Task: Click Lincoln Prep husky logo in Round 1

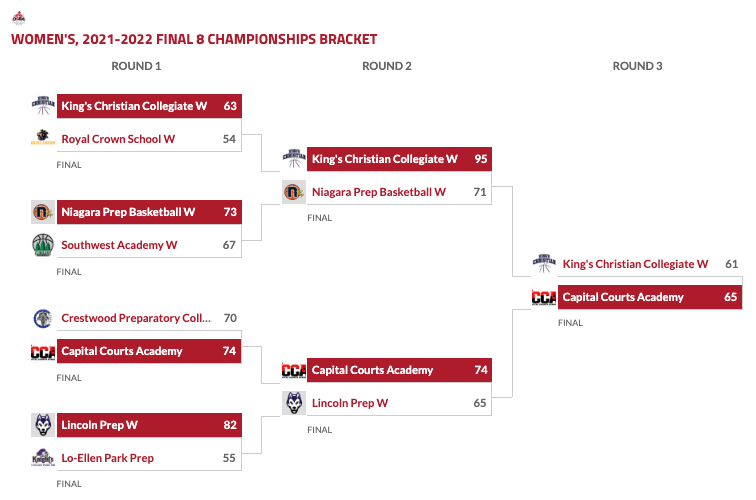Action: pos(42,425)
